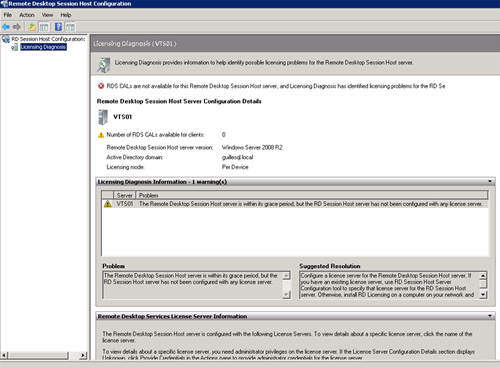
Task: Click the Active Directory domain value
Action: (x=237, y=157)
